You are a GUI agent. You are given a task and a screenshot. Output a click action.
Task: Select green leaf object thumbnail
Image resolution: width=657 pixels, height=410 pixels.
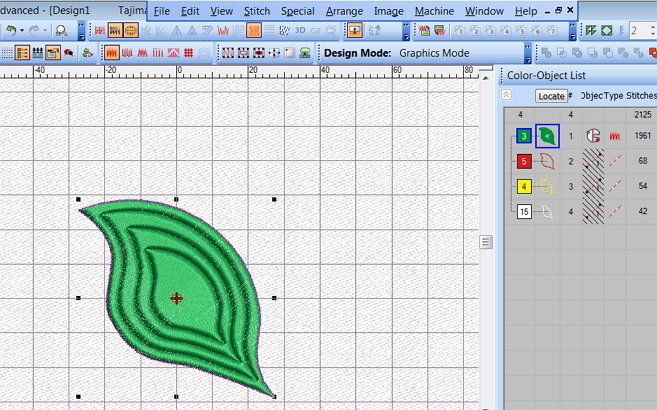tap(546, 135)
